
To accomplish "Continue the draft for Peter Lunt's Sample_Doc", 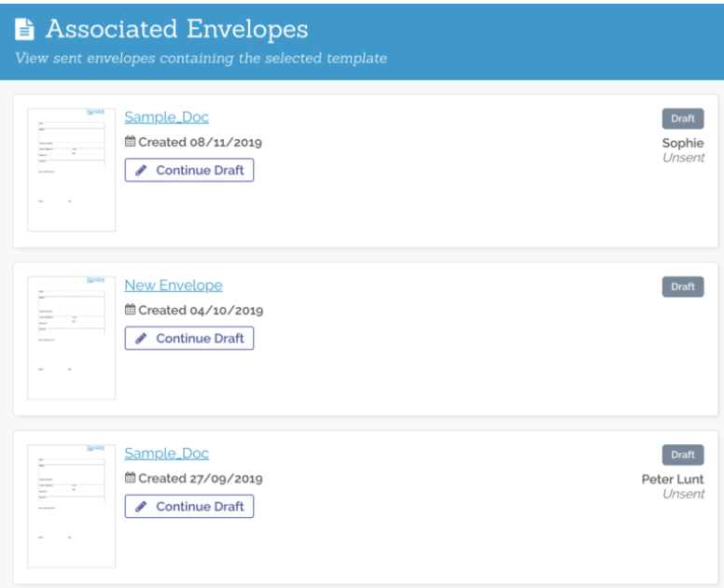I will point(189,506).
